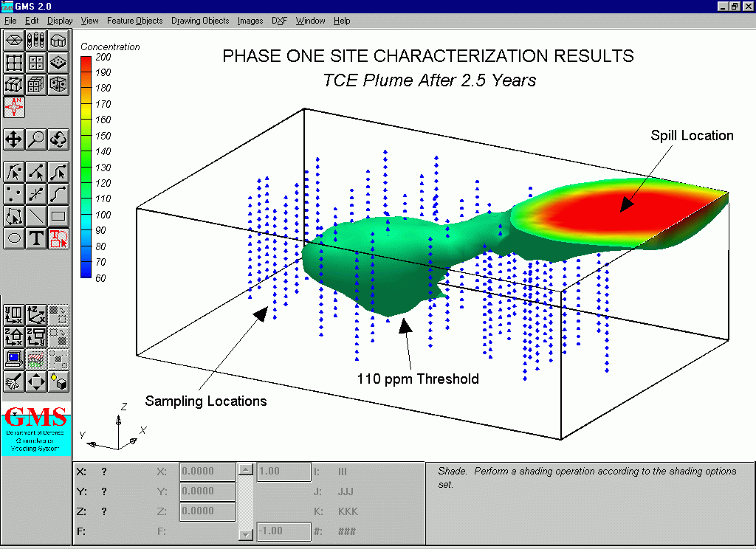Viewport: 756px width, 549px height.
Task: Open the Feature Objects menu
Action: pos(134,21)
